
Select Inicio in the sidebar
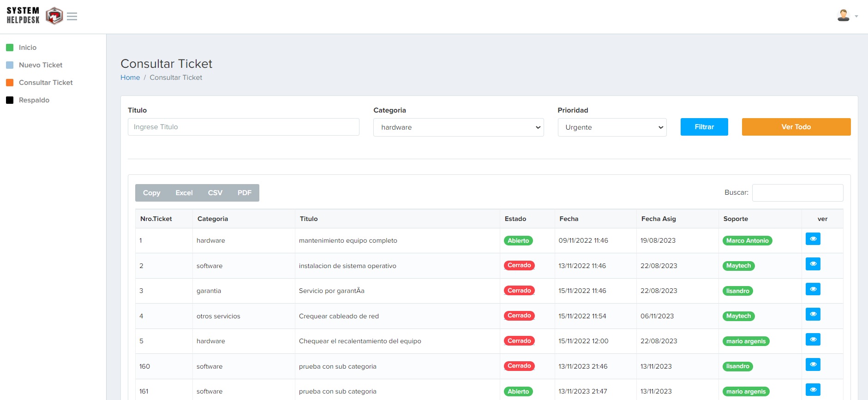pyautogui.click(x=28, y=48)
